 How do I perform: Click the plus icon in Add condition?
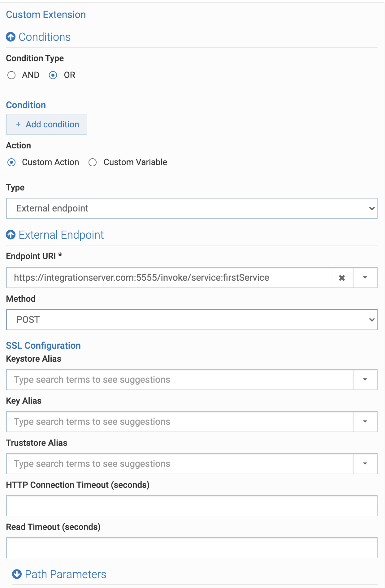tap(18, 124)
